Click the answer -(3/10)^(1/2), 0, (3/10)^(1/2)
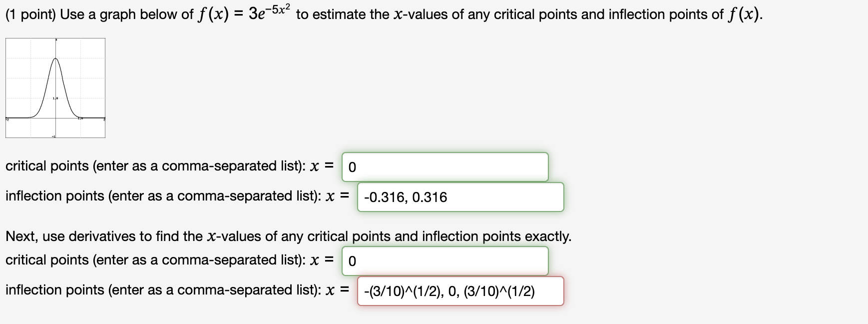Image resolution: width=868 pixels, height=324 pixels. [x=449, y=290]
